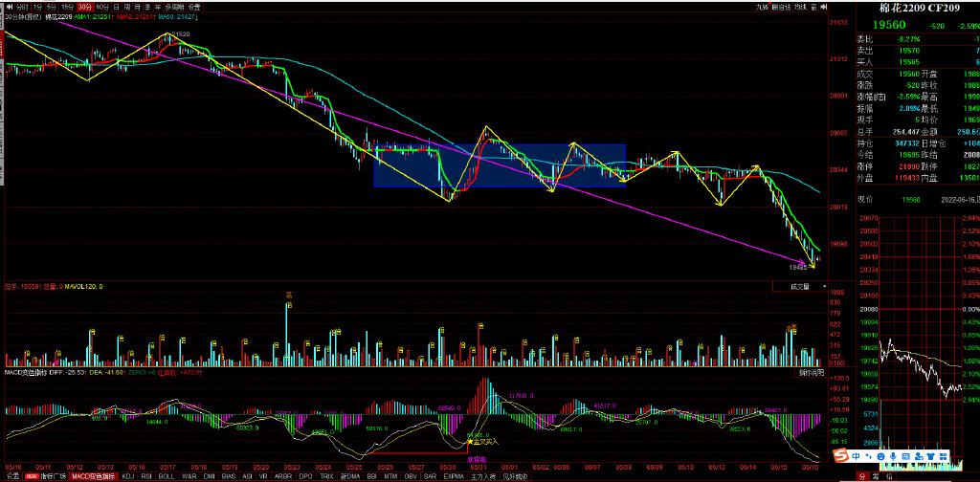The image size is (980, 482).
Task: Open the 成交量 volume dropdown
Action: pos(799,287)
